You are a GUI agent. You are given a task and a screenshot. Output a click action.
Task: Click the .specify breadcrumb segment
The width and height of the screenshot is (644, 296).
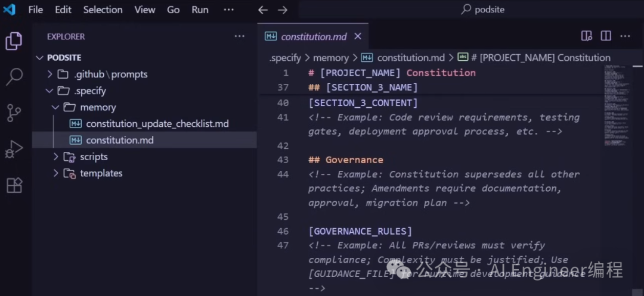285,58
